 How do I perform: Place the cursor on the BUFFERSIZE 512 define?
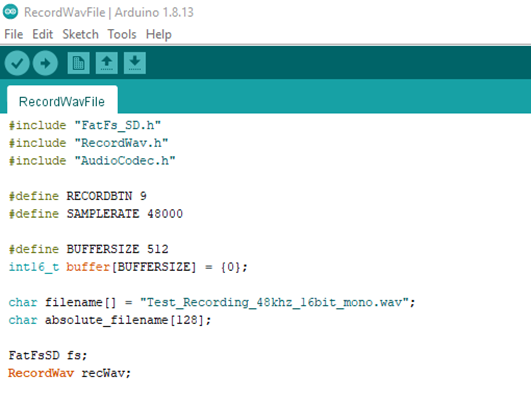(x=88, y=249)
